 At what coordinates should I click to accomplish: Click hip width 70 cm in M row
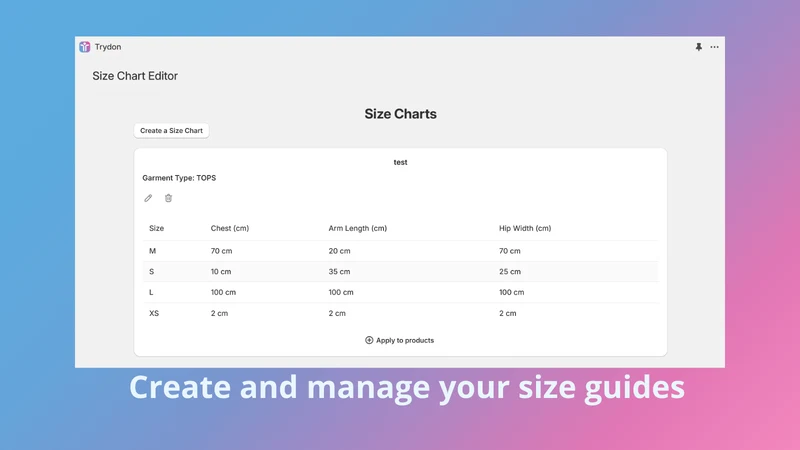pos(510,251)
